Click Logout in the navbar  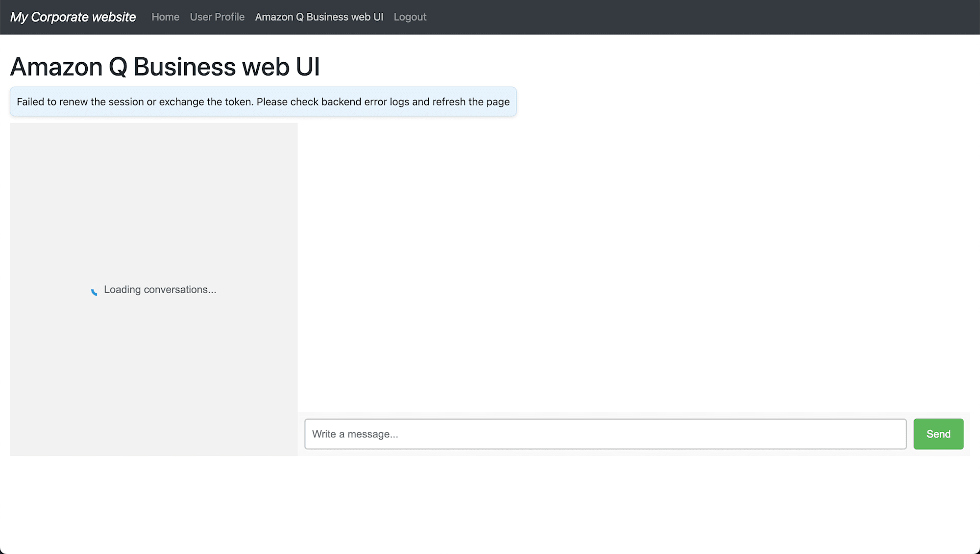tap(410, 17)
